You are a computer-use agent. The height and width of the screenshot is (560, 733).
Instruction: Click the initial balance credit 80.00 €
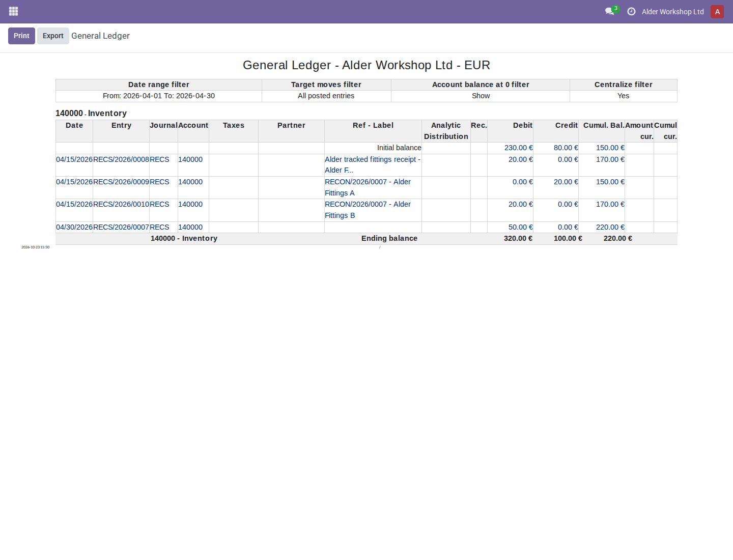(566, 148)
